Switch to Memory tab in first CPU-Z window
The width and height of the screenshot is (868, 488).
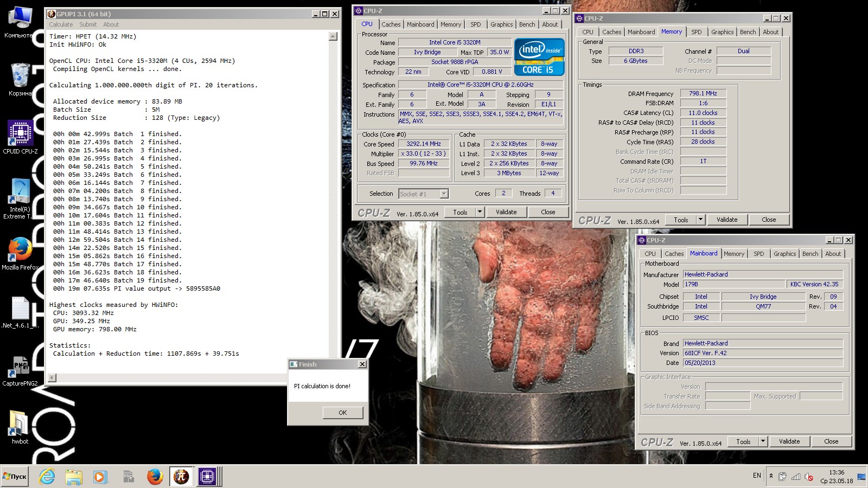pyautogui.click(x=451, y=24)
